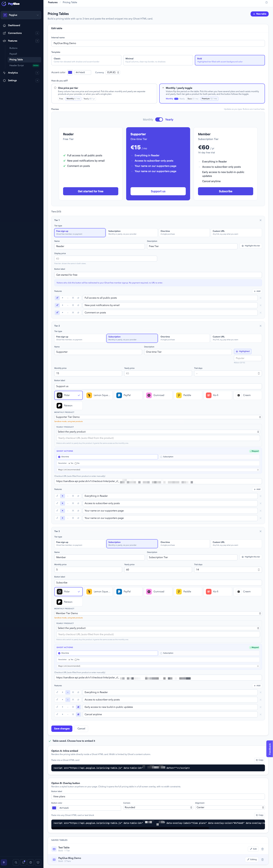Click the monitor icon in sidebar footer
This screenshot has width=273, height=868.
(x=38, y=862)
